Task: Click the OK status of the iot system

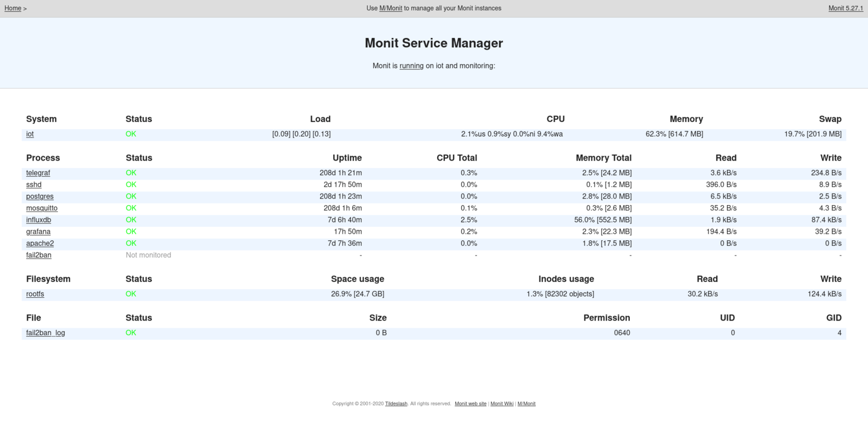Action: pyautogui.click(x=131, y=134)
